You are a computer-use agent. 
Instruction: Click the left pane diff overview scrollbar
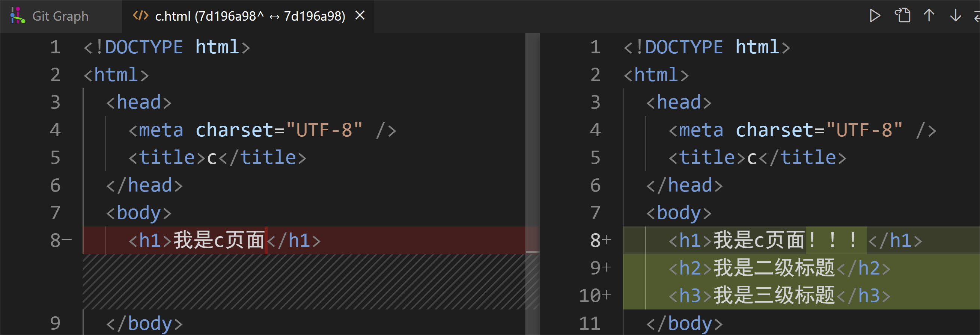click(532, 184)
